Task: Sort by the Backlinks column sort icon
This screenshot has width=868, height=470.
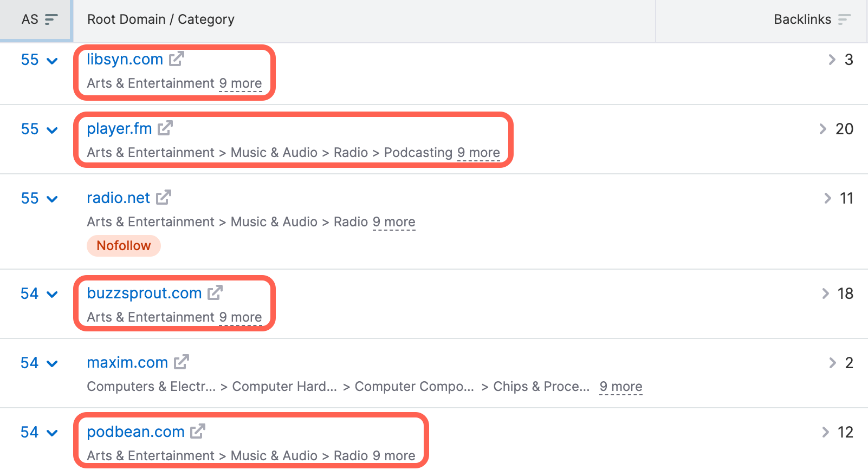Action: click(x=844, y=19)
